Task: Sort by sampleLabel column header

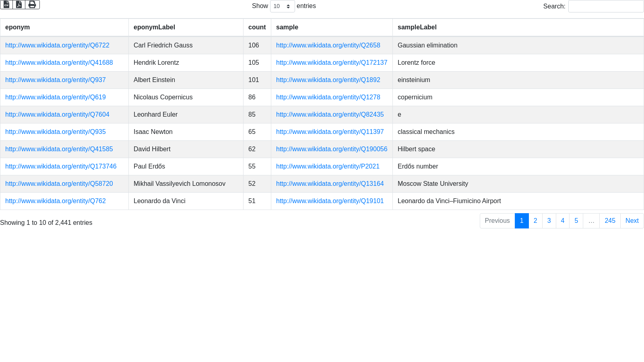Action: click(x=417, y=27)
